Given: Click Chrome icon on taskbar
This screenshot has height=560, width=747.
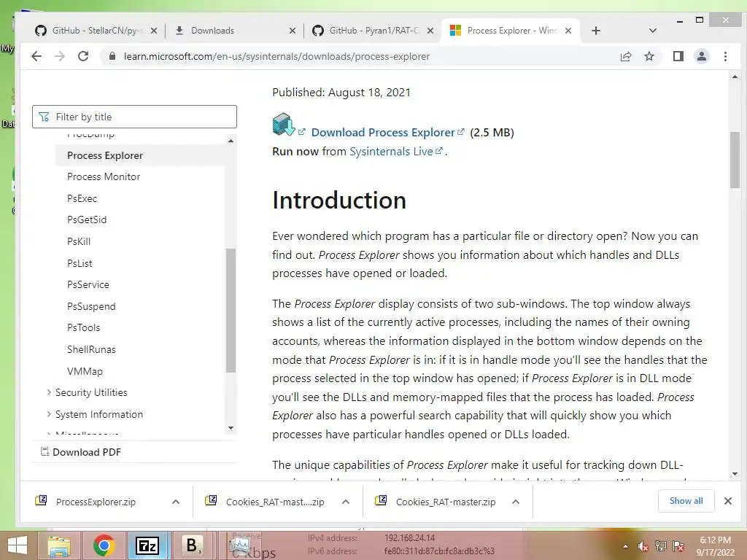Looking at the screenshot, I should point(104,545).
